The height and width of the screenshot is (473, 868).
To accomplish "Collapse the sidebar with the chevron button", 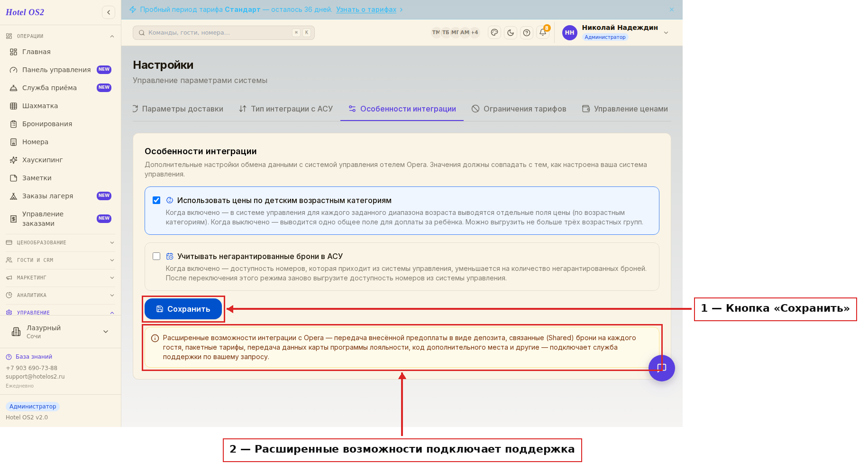I will tap(109, 12).
